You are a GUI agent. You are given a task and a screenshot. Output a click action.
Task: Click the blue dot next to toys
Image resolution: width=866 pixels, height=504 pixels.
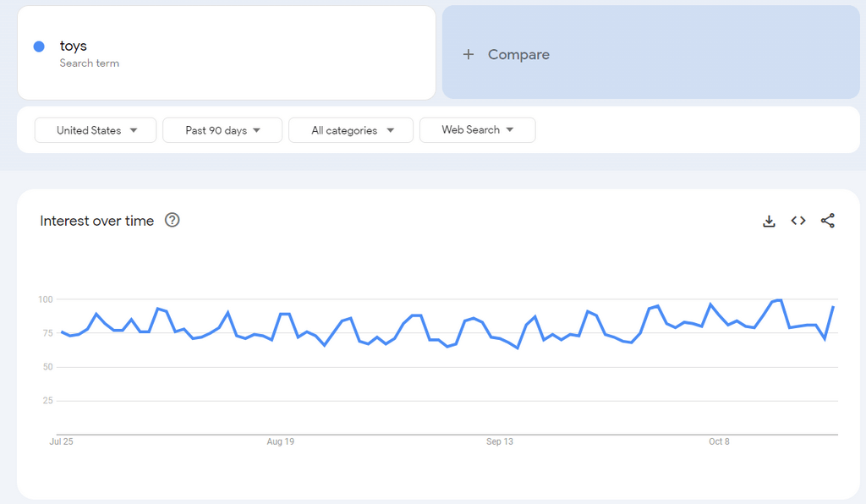(x=39, y=47)
